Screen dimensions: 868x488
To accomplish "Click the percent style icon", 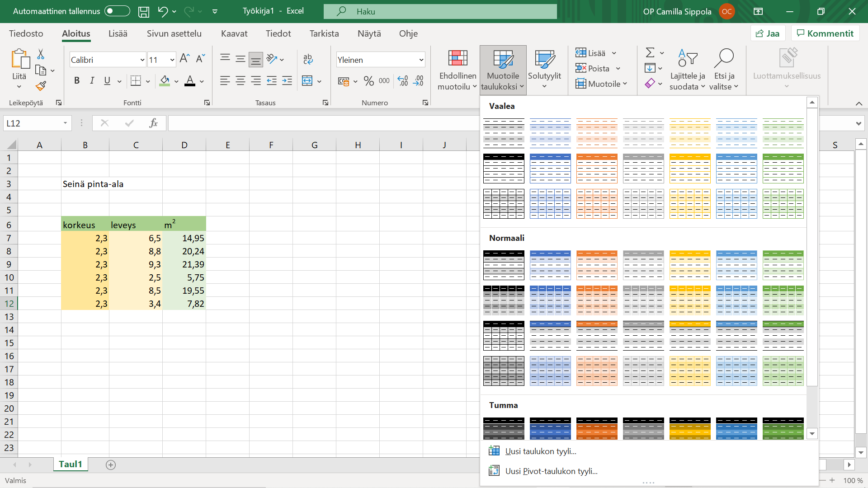I will pos(368,81).
